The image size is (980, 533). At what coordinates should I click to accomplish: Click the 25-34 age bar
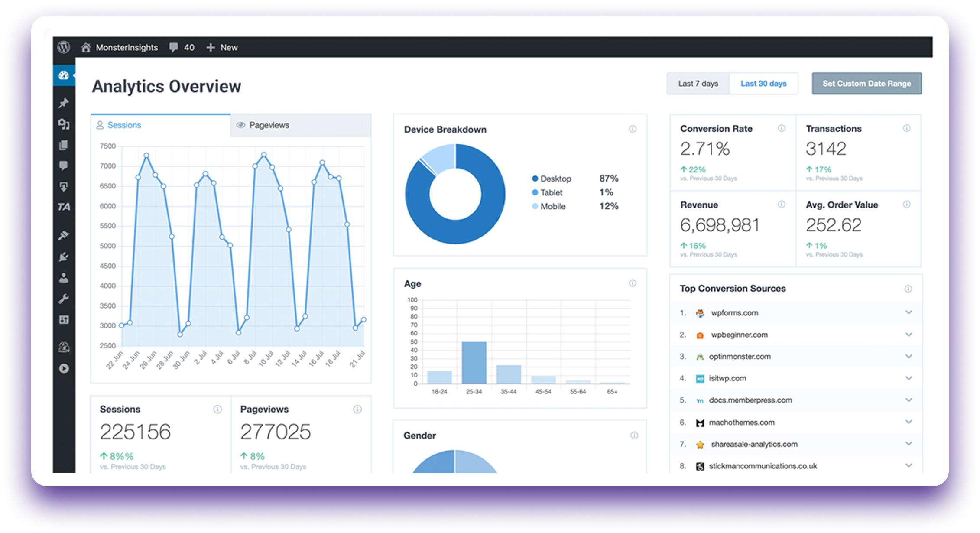coord(474,363)
